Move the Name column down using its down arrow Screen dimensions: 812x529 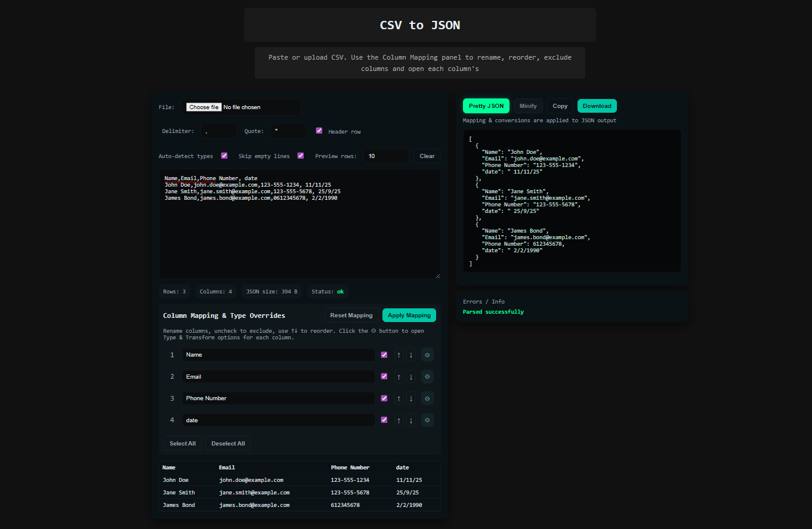tap(411, 354)
